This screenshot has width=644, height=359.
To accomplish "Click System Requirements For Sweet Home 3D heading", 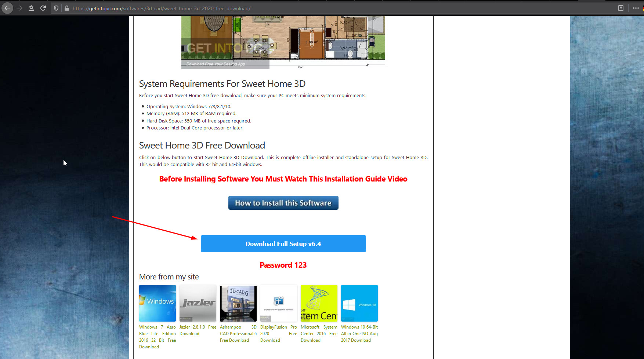I will click(x=222, y=84).
